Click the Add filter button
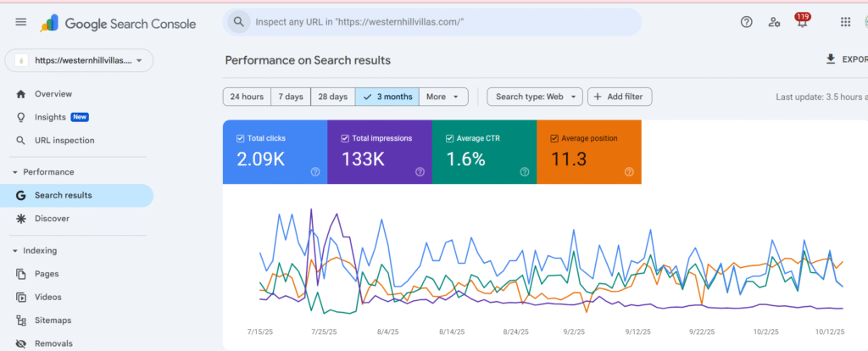Viewport: 868px width, 351px height. pyautogui.click(x=620, y=97)
